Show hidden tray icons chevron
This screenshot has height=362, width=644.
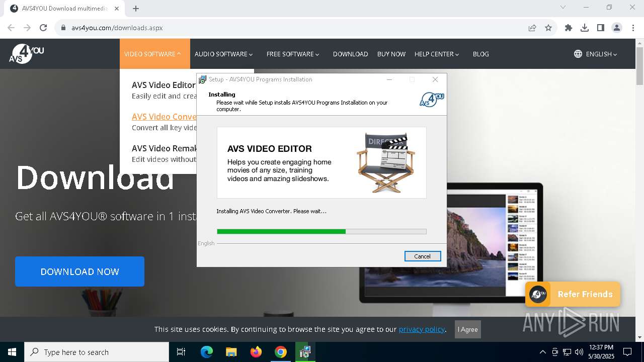click(x=543, y=352)
